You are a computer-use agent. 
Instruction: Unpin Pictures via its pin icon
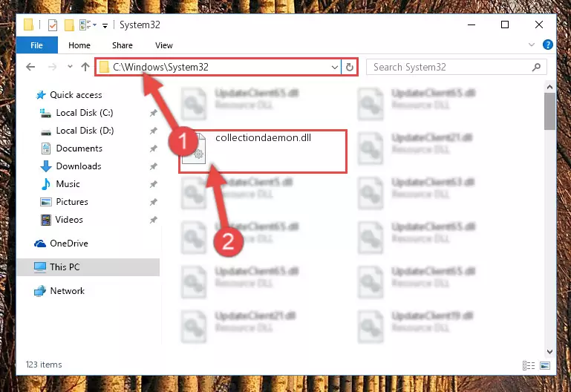(x=153, y=202)
